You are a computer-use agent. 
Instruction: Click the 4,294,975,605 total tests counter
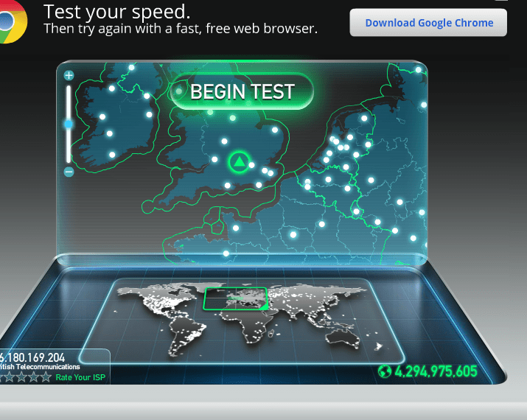(436, 371)
